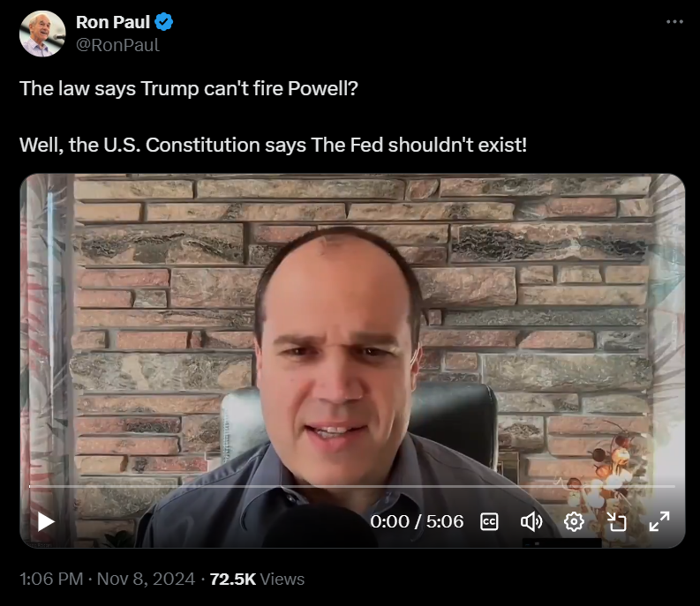Play the video
The image size is (700, 606).
[46, 521]
